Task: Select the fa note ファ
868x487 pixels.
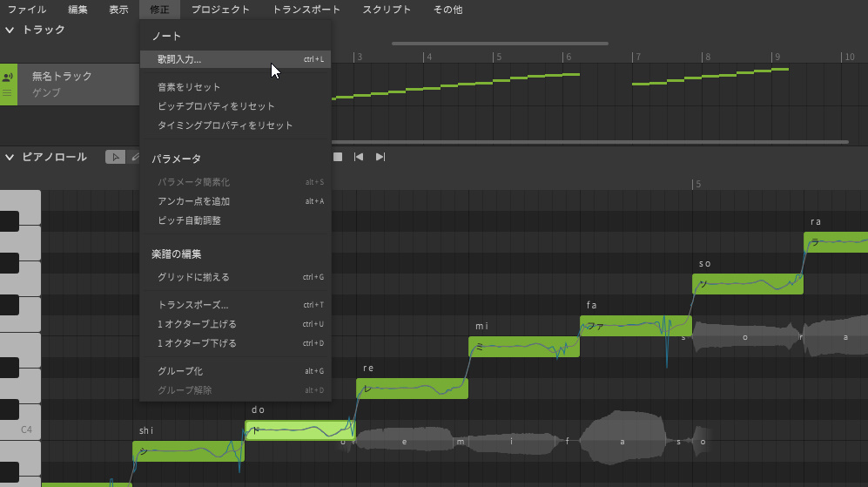Action: tap(636, 325)
